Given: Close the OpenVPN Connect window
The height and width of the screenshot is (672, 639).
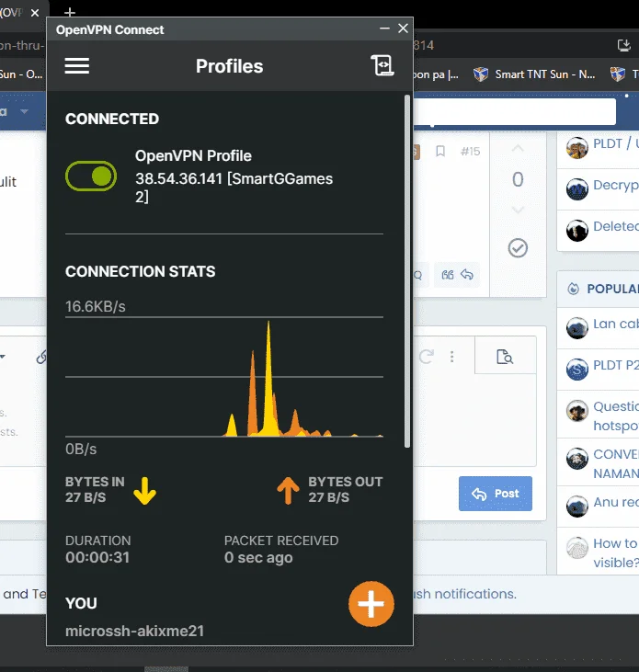Looking at the screenshot, I should click(403, 28).
